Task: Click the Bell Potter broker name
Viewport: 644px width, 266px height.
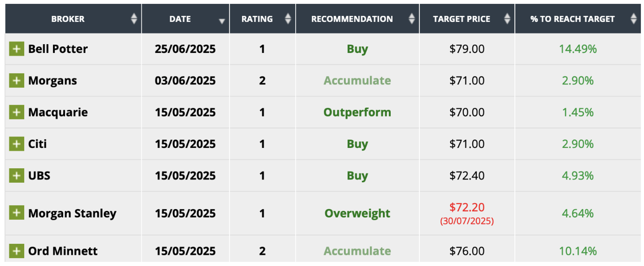Action: [58, 49]
